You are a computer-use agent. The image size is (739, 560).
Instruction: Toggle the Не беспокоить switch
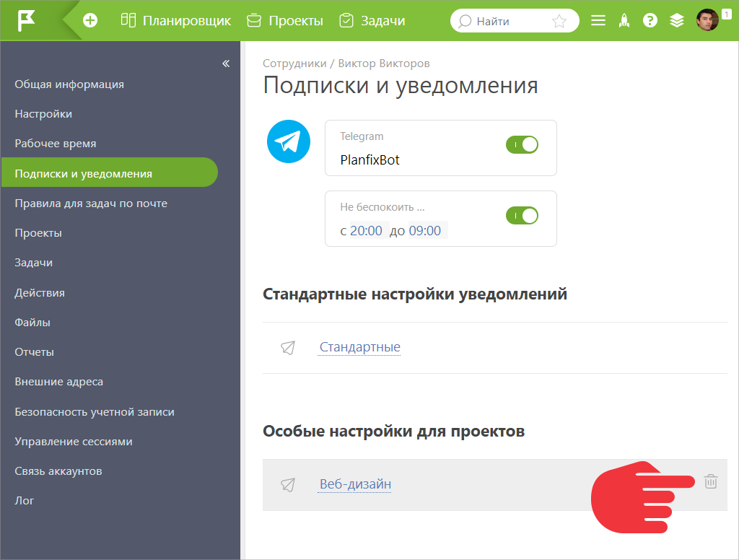[x=522, y=216]
